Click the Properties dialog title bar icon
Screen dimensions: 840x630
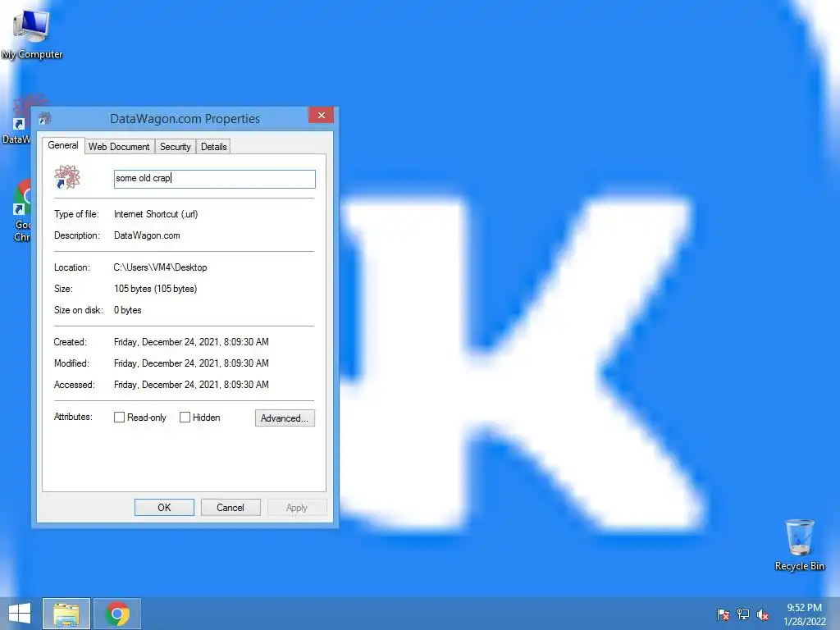pos(45,118)
